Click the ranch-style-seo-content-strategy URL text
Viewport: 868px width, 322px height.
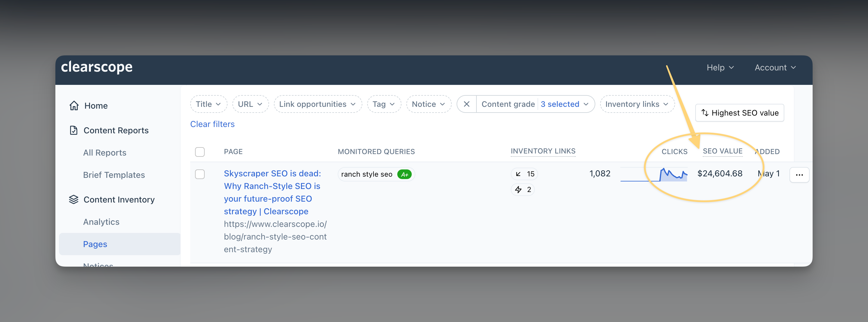(x=275, y=237)
